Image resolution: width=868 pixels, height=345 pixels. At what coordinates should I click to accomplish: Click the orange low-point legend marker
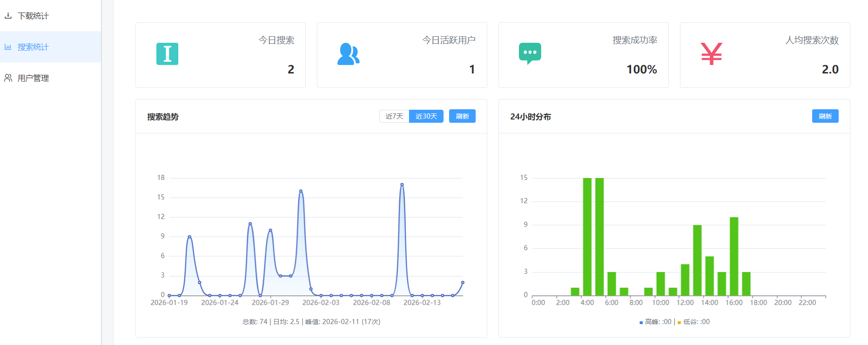coord(679,322)
